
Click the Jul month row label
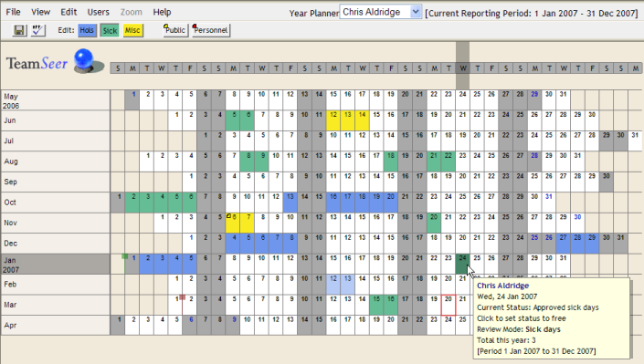[56, 140]
